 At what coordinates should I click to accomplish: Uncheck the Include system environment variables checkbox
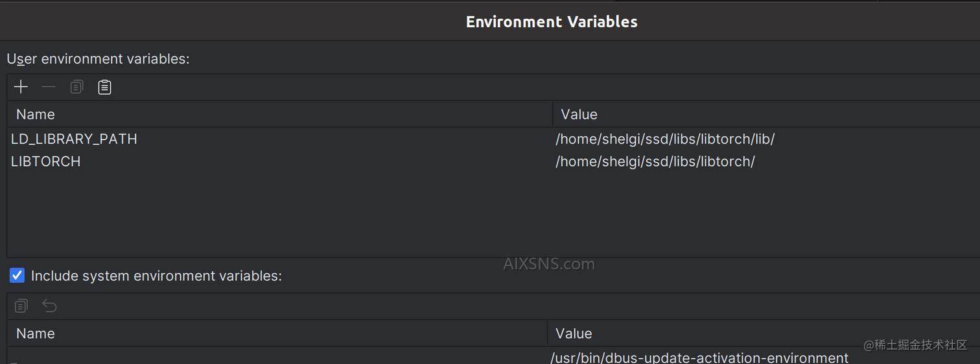(x=17, y=276)
